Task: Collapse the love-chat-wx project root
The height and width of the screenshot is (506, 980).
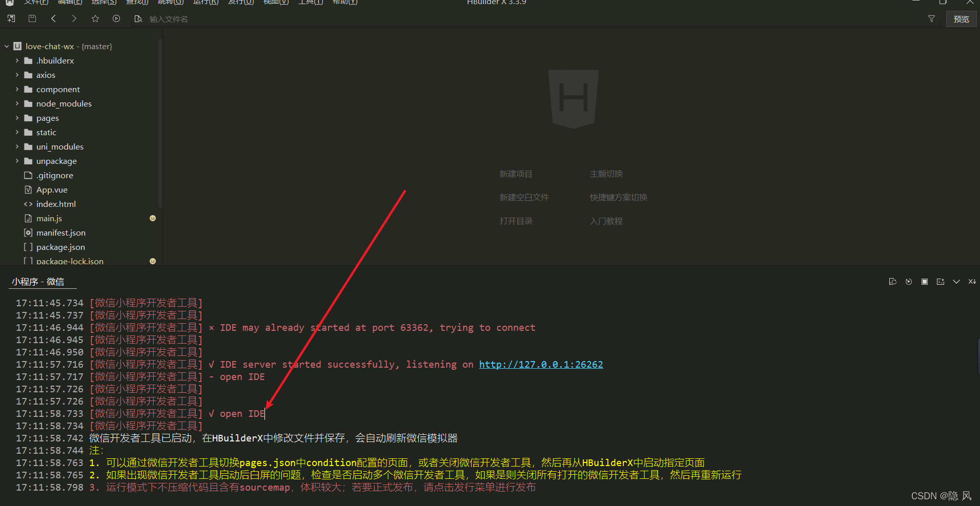Action: 7,46
